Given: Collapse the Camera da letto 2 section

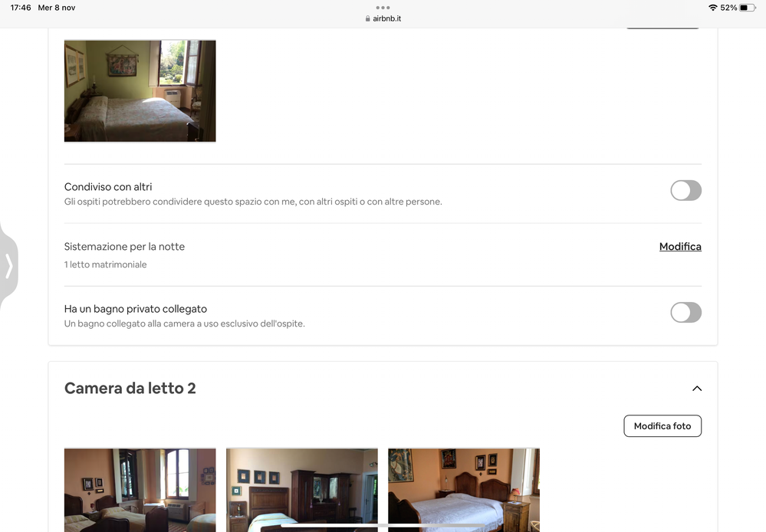Looking at the screenshot, I should [696, 389].
